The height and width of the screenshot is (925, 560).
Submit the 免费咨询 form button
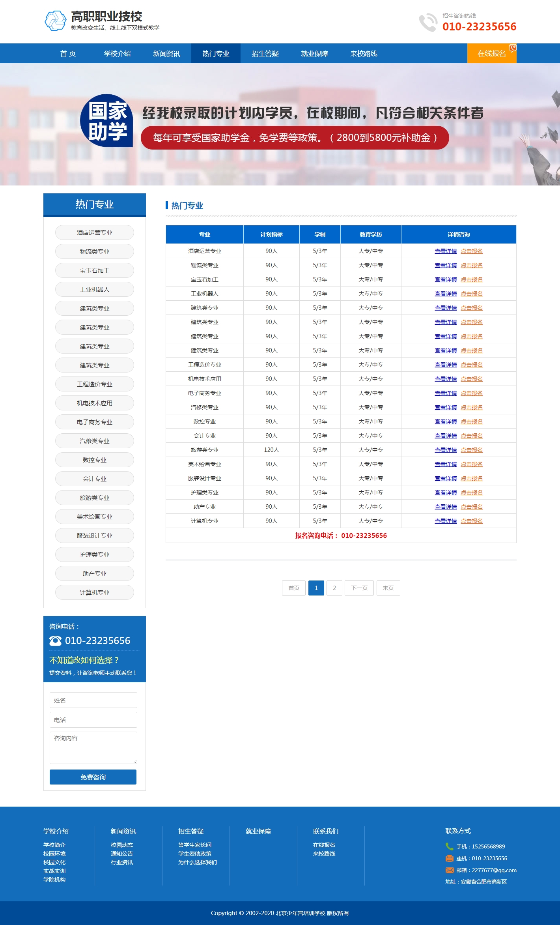(93, 777)
